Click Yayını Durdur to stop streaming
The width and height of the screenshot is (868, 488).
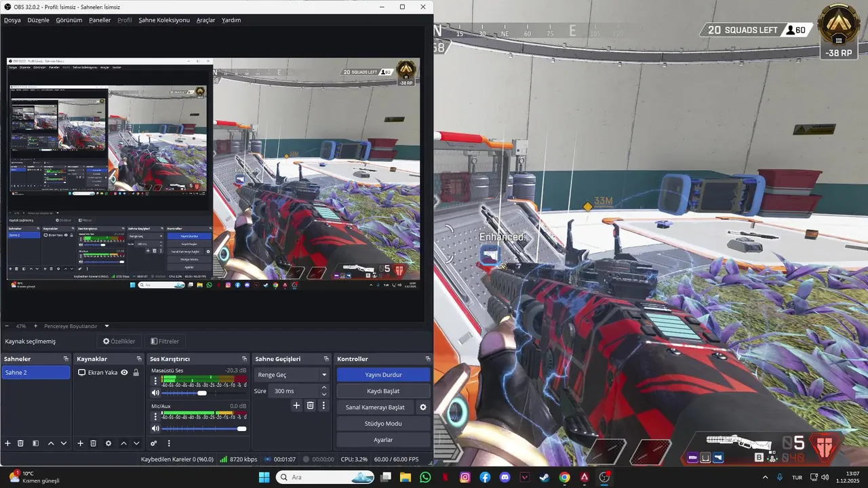coord(383,375)
